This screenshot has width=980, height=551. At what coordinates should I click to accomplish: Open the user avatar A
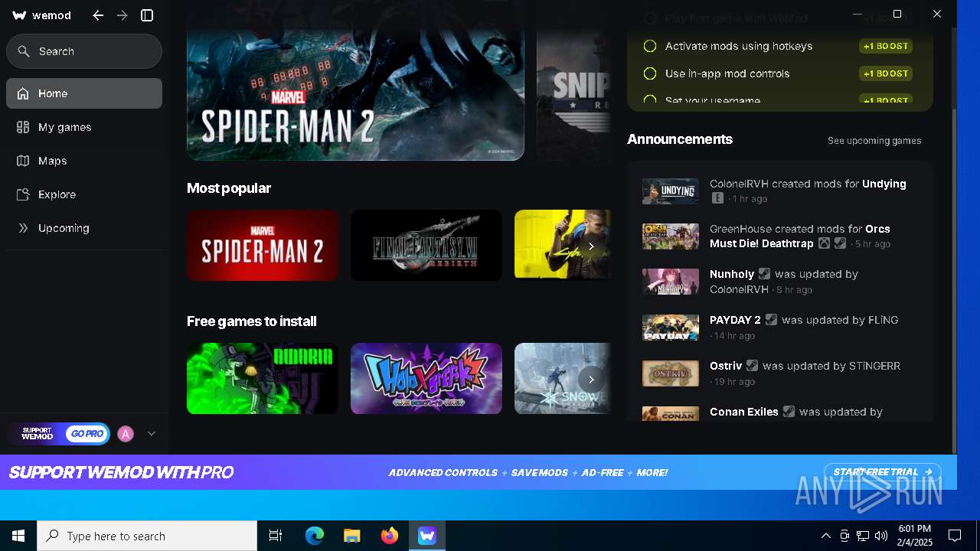coord(126,434)
